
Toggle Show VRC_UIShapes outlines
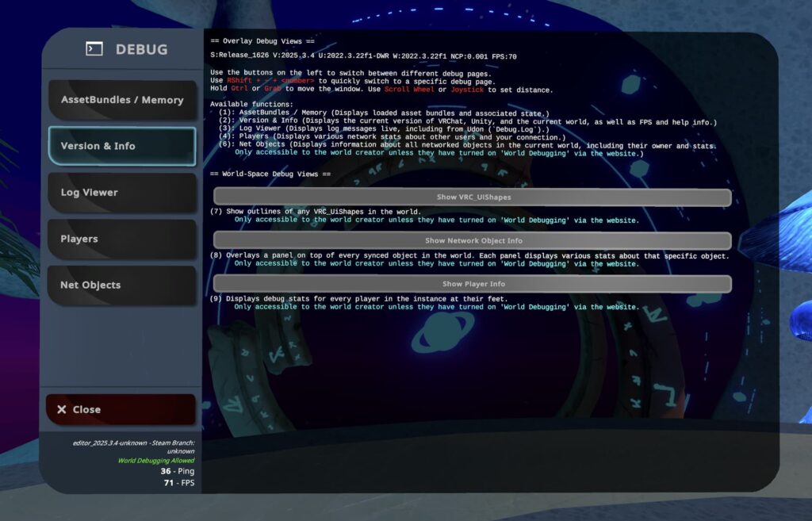click(472, 197)
